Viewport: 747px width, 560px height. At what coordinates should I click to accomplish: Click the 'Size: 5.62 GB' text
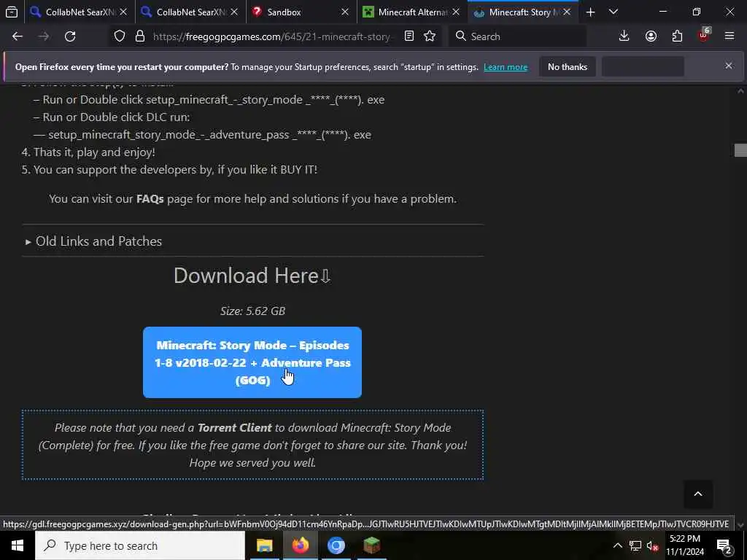[x=252, y=311]
